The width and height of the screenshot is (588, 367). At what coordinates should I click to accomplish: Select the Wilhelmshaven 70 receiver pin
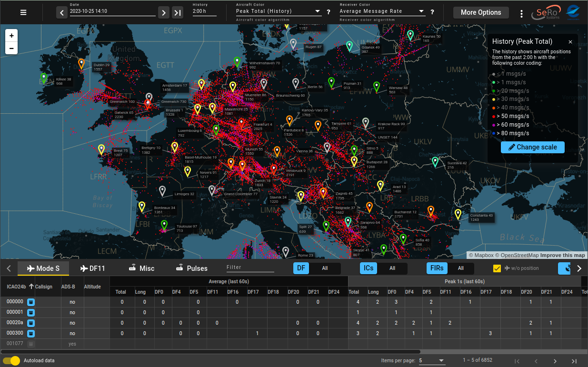237,61
